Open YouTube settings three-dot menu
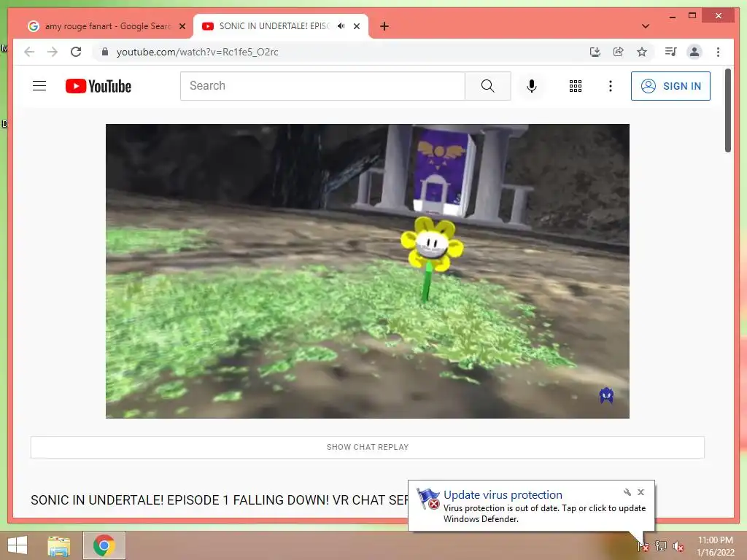 pyautogui.click(x=611, y=86)
